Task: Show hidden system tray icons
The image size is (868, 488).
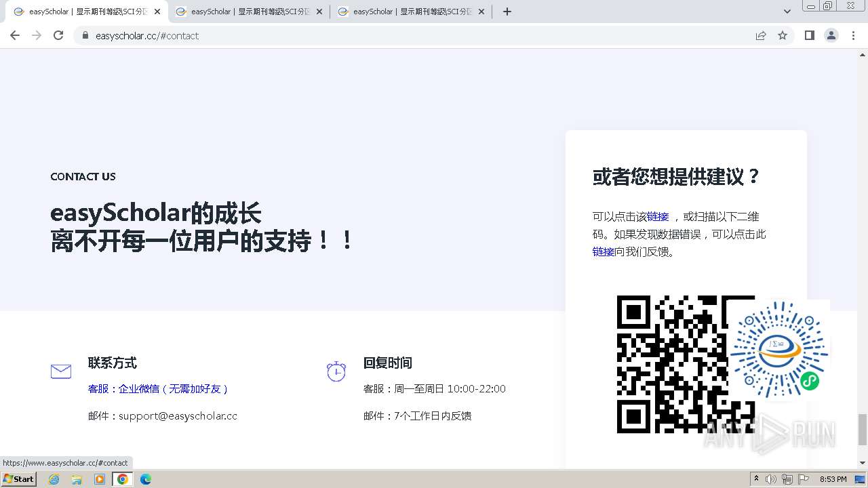Action: [x=756, y=479]
